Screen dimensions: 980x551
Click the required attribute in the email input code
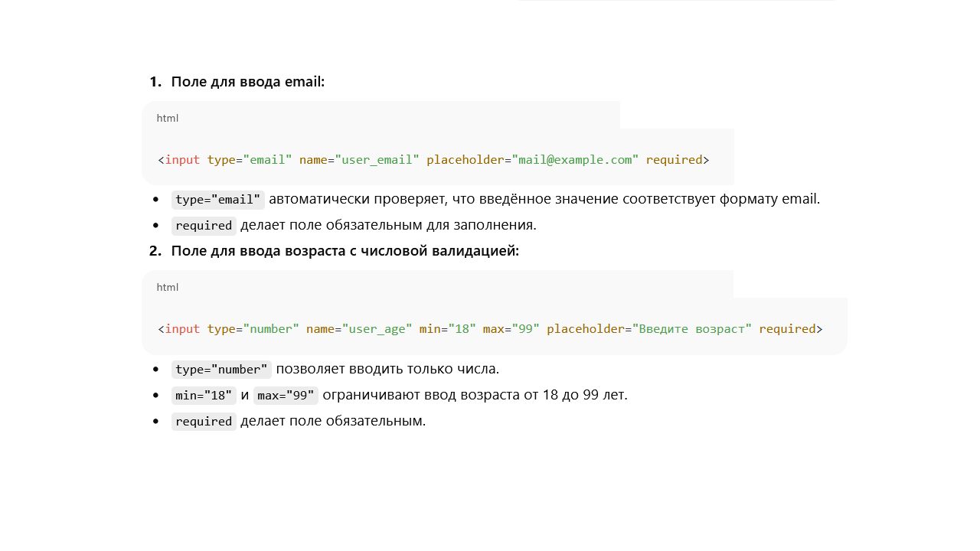point(674,160)
